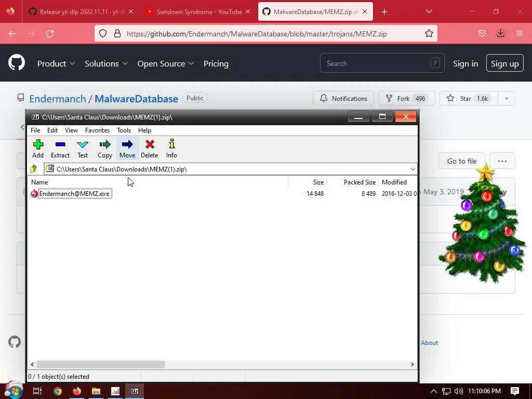
Task: Close the MalwareDatabase MEMZ.zip tab
Action: (x=365, y=12)
